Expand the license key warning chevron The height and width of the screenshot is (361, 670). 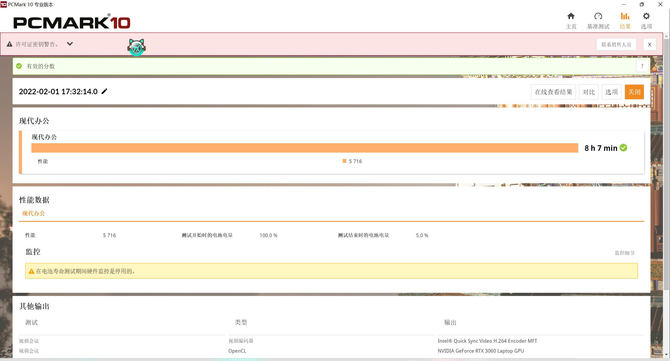pyautogui.click(x=70, y=44)
